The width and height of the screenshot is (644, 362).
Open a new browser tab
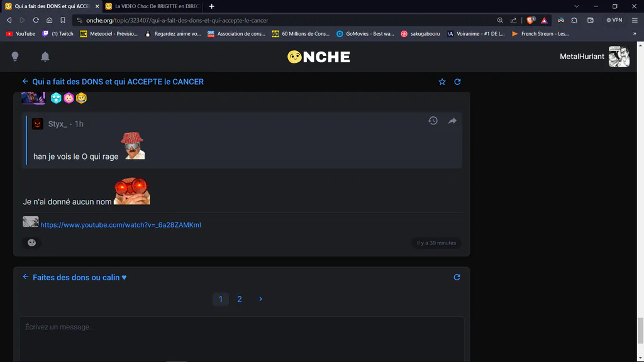point(211,6)
